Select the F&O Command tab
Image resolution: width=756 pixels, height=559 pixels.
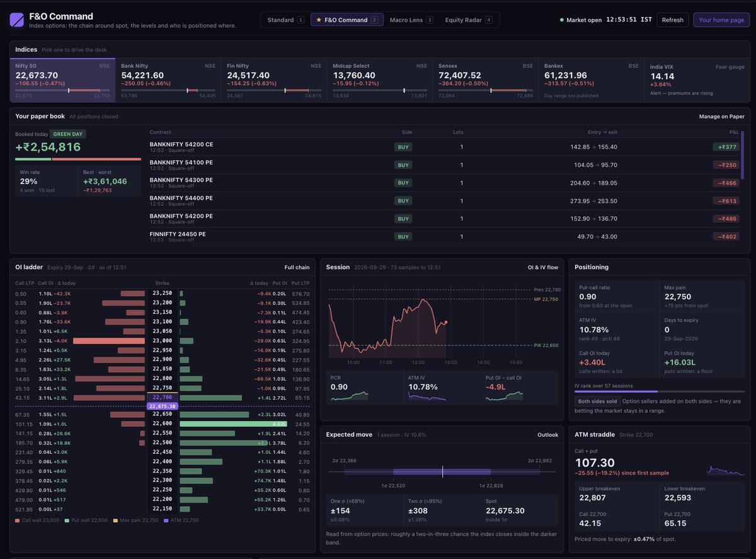(346, 20)
